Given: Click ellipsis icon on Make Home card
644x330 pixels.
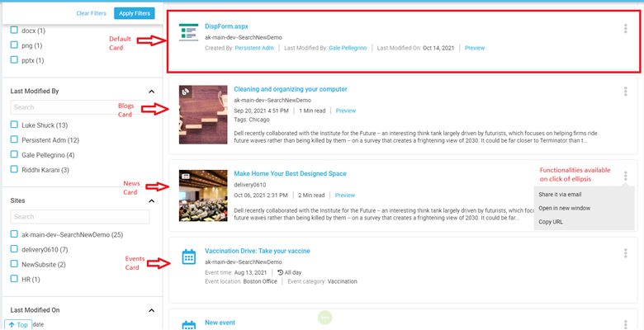Looking at the screenshot, I should (x=626, y=176).
